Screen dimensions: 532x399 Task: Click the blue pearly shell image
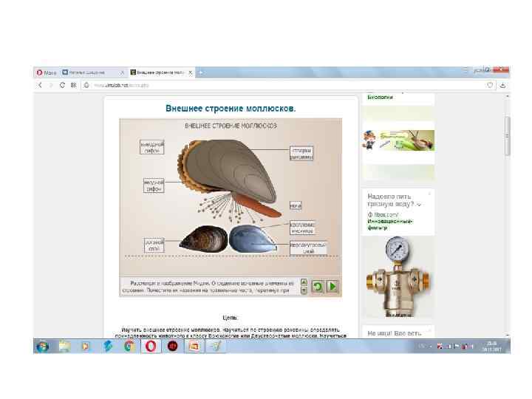pos(253,239)
